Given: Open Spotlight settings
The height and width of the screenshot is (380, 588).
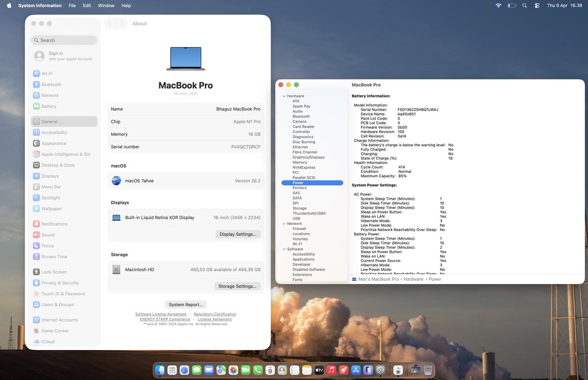Looking at the screenshot, I should pos(64,198).
